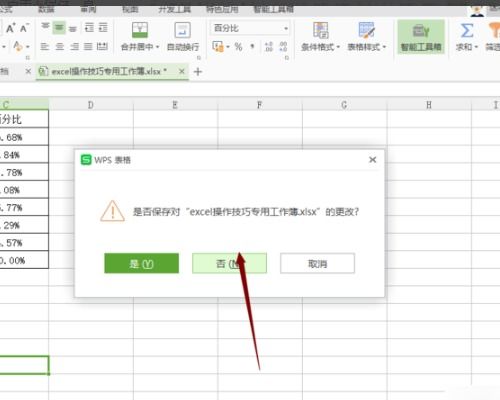Click the user avatar icon

coord(477,10)
